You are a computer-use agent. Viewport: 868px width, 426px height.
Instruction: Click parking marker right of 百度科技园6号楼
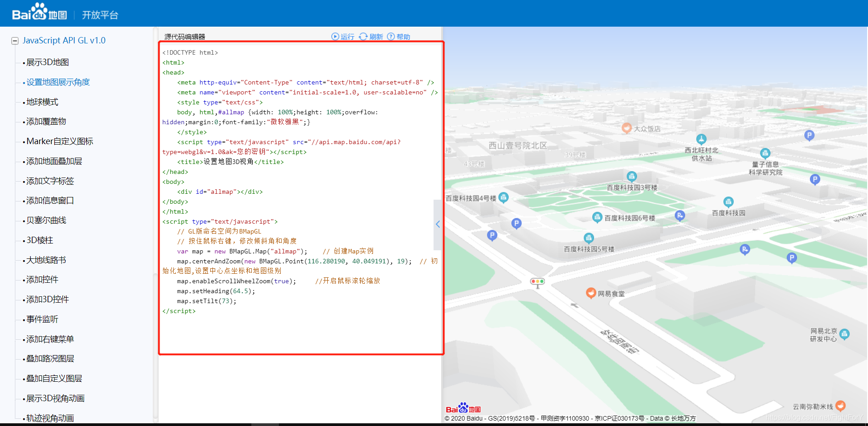680,216
